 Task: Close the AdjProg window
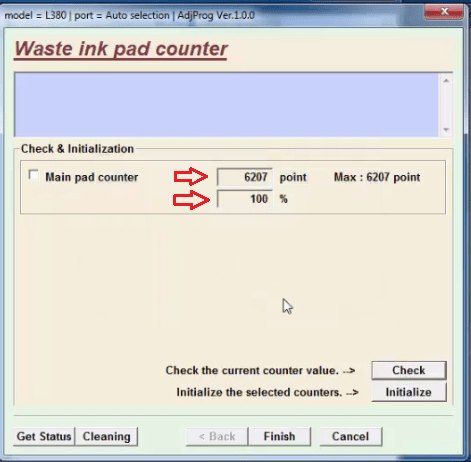click(444, 12)
